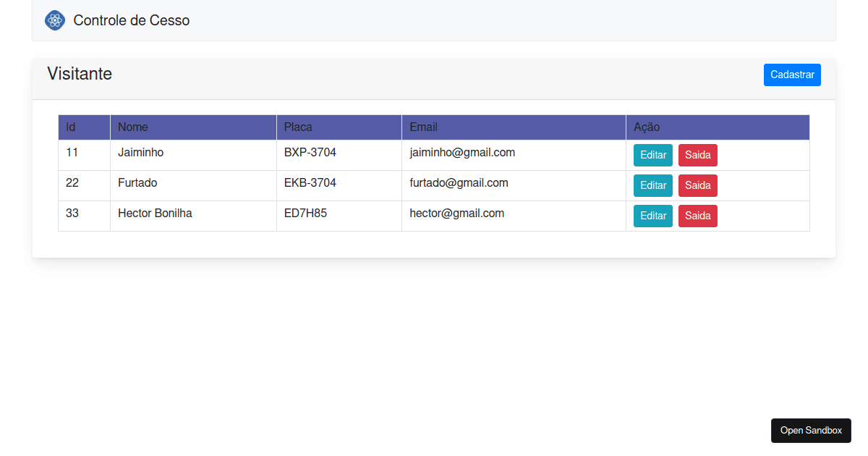Click hector@gmail.com email cell
868x456 pixels.
[456, 214]
